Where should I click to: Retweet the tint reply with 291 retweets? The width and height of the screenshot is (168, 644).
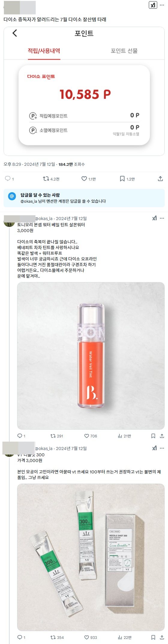tap(57, 436)
